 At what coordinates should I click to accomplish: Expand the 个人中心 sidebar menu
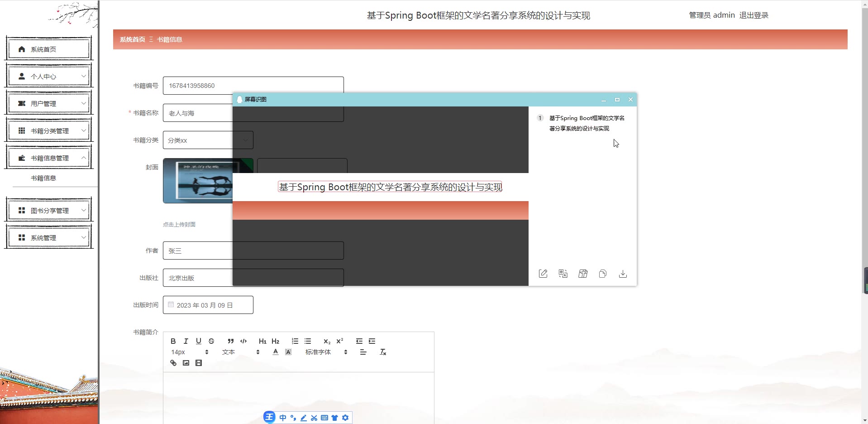point(49,76)
